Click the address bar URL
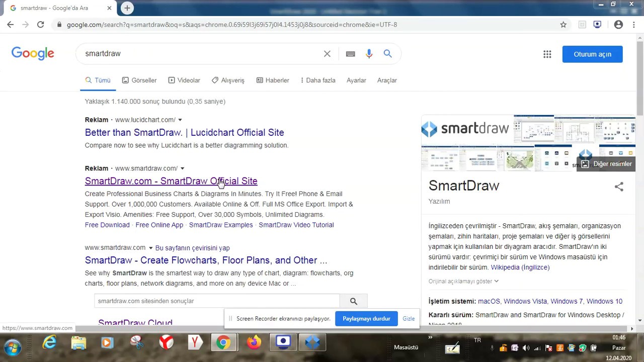This screenshot has height=362, width=644. point(232,25)
